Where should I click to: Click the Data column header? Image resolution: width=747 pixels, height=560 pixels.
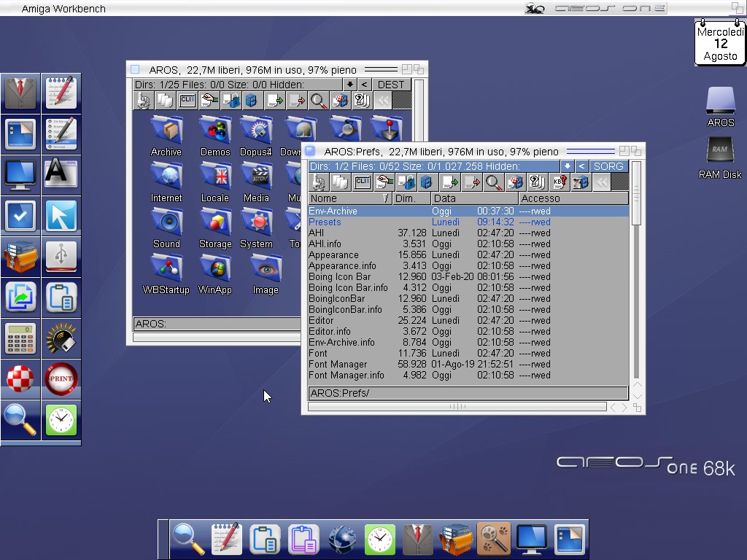point(474,198)
